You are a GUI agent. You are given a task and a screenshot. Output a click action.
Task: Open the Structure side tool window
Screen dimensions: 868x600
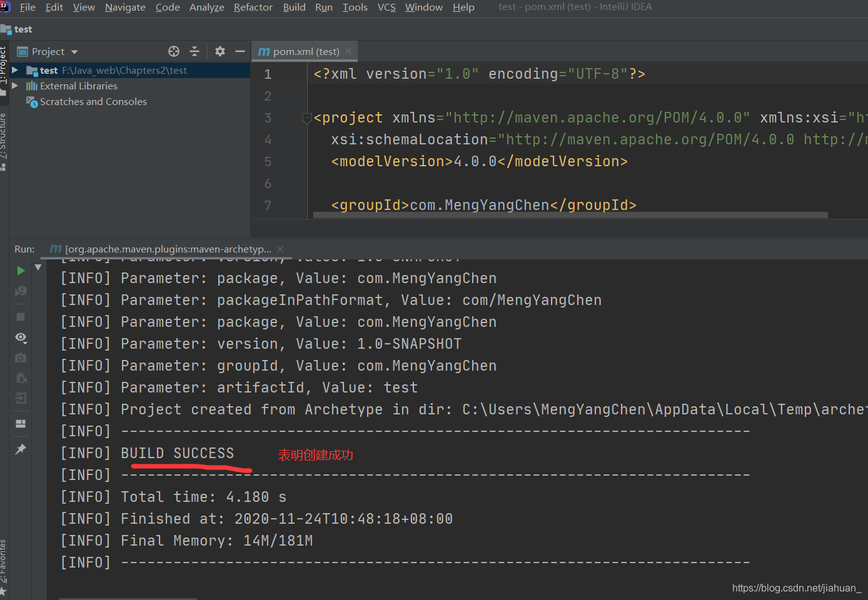tap(4, 141)
